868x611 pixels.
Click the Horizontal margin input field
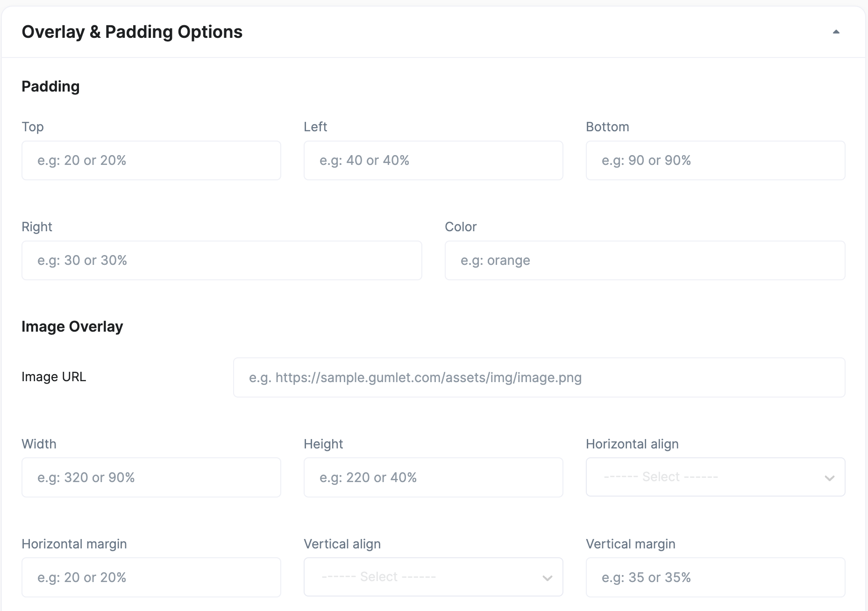pyautogui.click(x=151, y=577)
